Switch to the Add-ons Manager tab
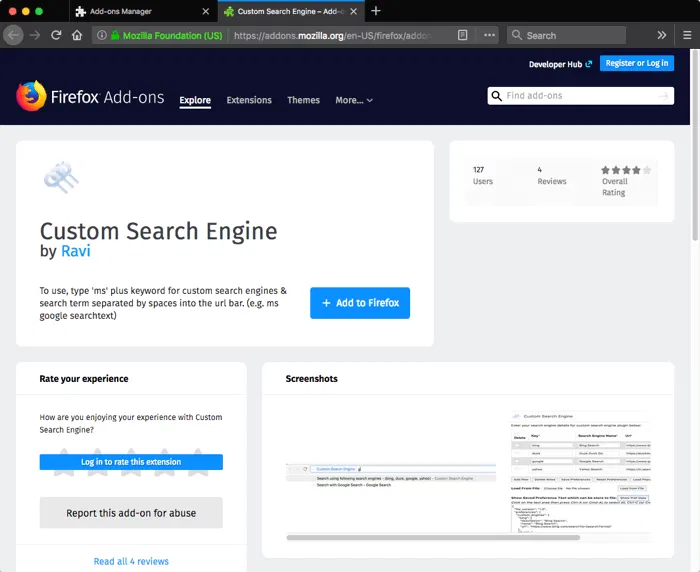The height and width of the screenshot is (572, 700). (x=143, y=11)
